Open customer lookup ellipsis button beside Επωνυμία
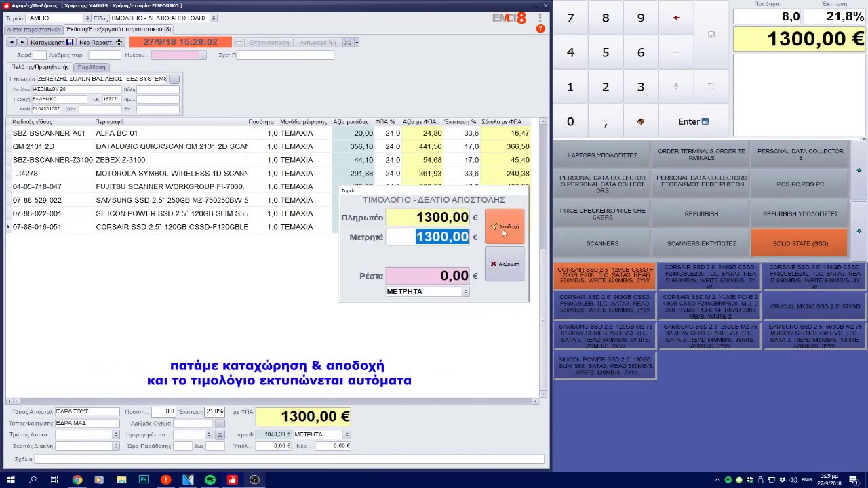 [x=174, y=79]
